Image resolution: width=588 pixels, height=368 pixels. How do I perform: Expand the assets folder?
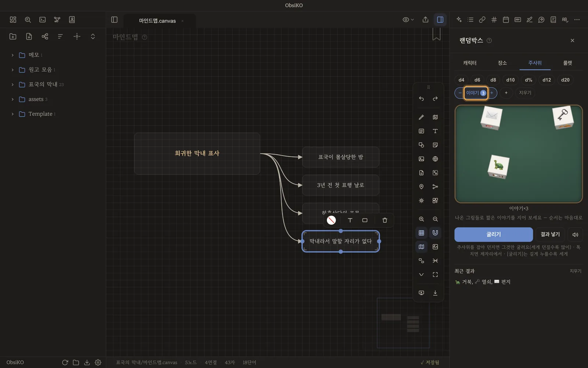[12, 99]
